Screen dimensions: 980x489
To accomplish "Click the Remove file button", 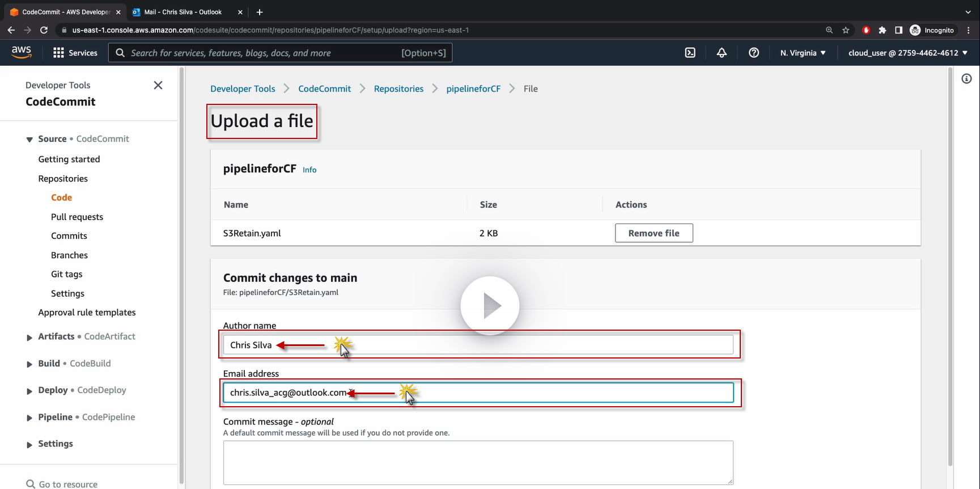I will (654, 233).
